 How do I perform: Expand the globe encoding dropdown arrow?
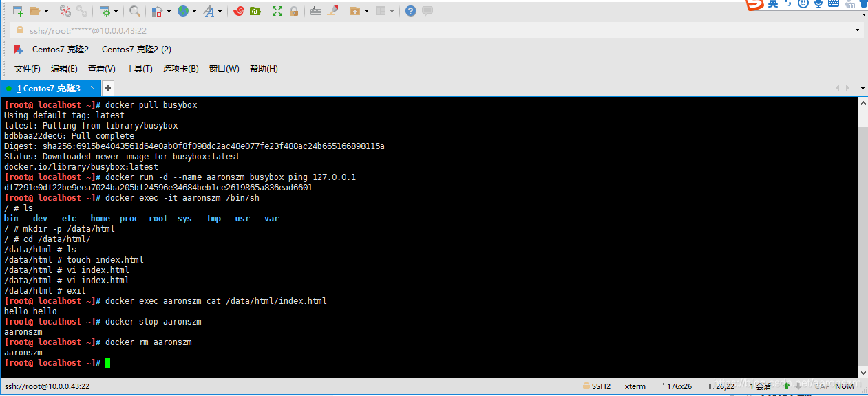coord(194,11)
